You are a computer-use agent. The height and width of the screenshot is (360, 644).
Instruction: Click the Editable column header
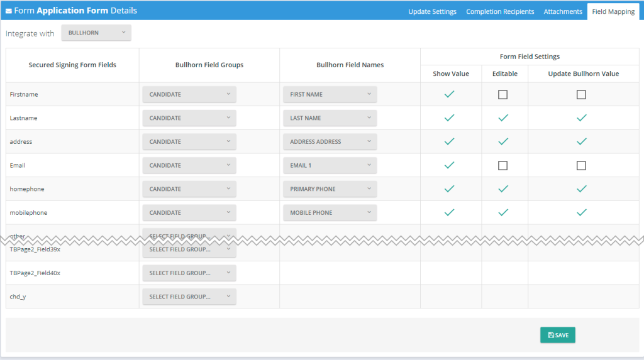(x=505, y=74)
